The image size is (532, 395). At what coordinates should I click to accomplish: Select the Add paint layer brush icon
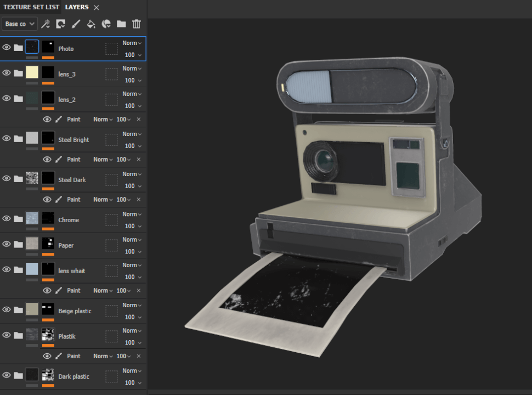point(76,24)
